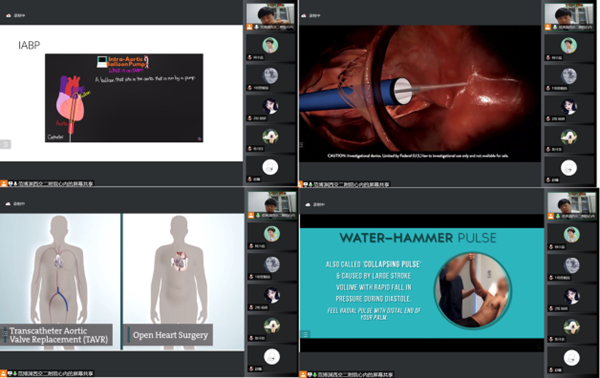This screenshot has width=600, height=378.
Task: Expand the small list handle at the left edge of the heart animation
Action: (x=301, y=145)
